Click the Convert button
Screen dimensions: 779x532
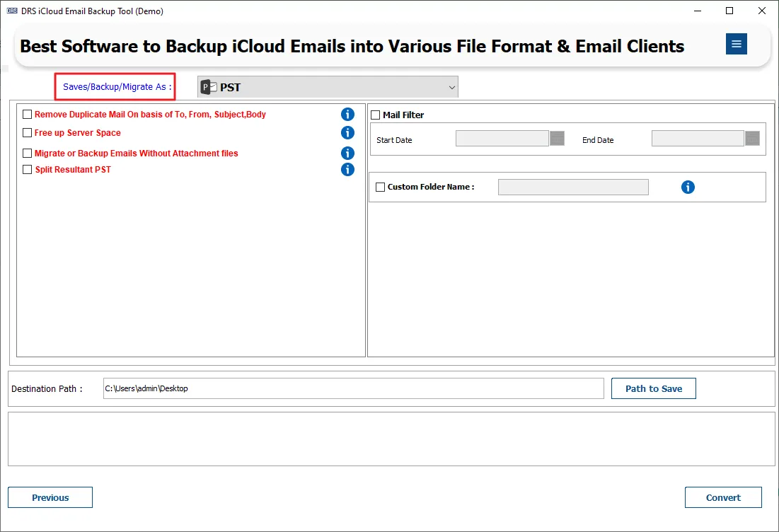click(723, 497)
